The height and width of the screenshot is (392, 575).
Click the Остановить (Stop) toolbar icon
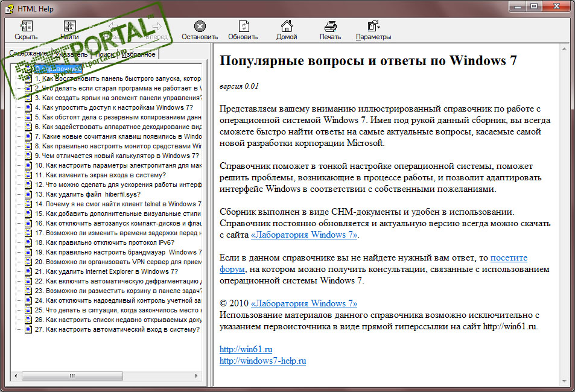point(200,27)
